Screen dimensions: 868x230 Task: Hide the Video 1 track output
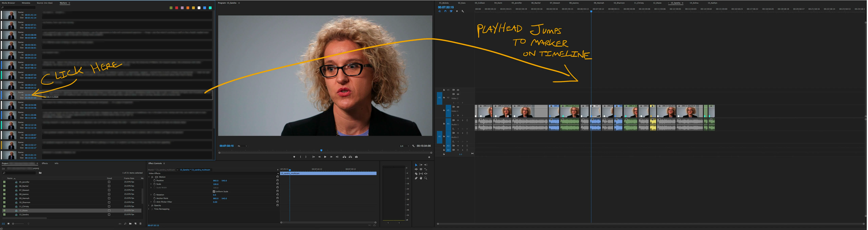coord(458,107)
